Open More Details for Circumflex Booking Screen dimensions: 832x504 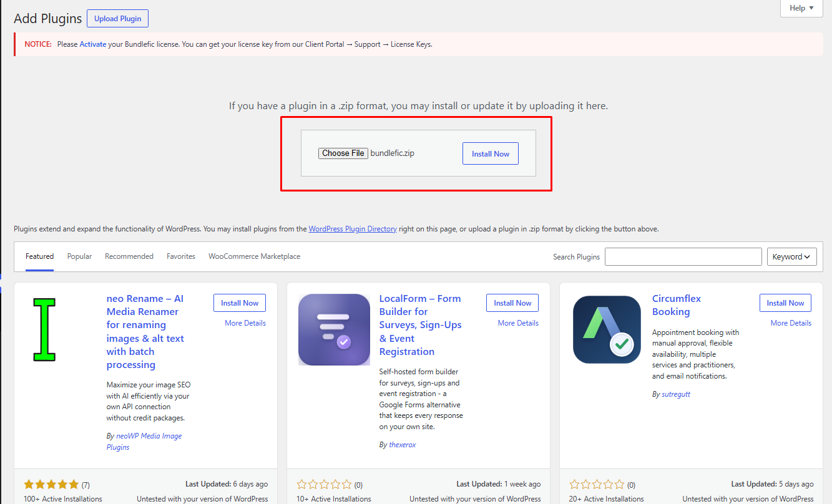[x=791, y=323]
